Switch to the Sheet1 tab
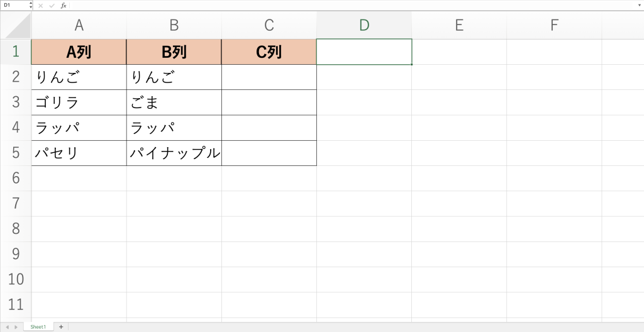644x332 pixels. coord(38,327)
